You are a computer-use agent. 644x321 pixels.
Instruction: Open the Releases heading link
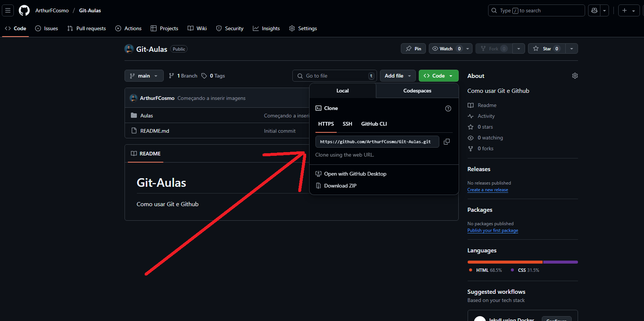pyautogui.click(x=479, y=169)
